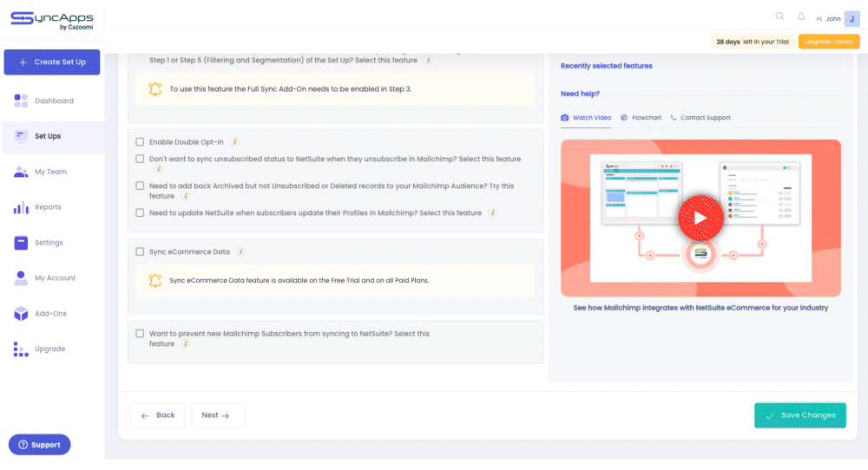Open the search magnifier icon

tap(779, 16)
